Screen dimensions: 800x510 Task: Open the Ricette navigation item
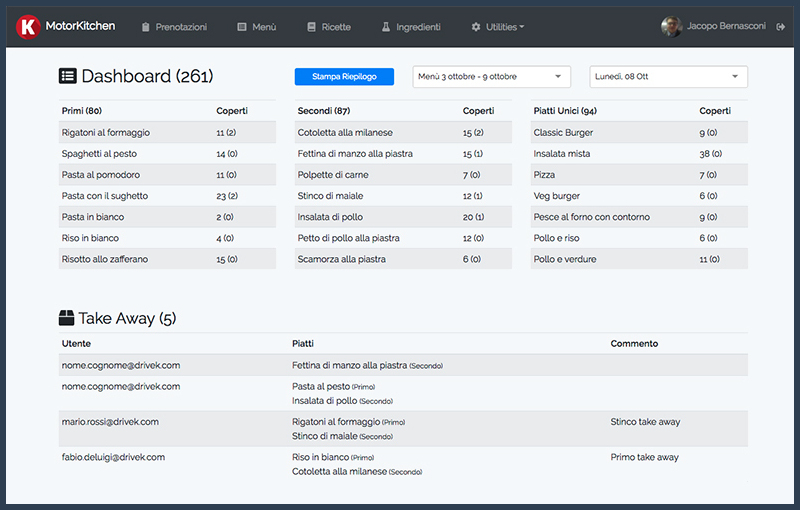coord(335,27)
